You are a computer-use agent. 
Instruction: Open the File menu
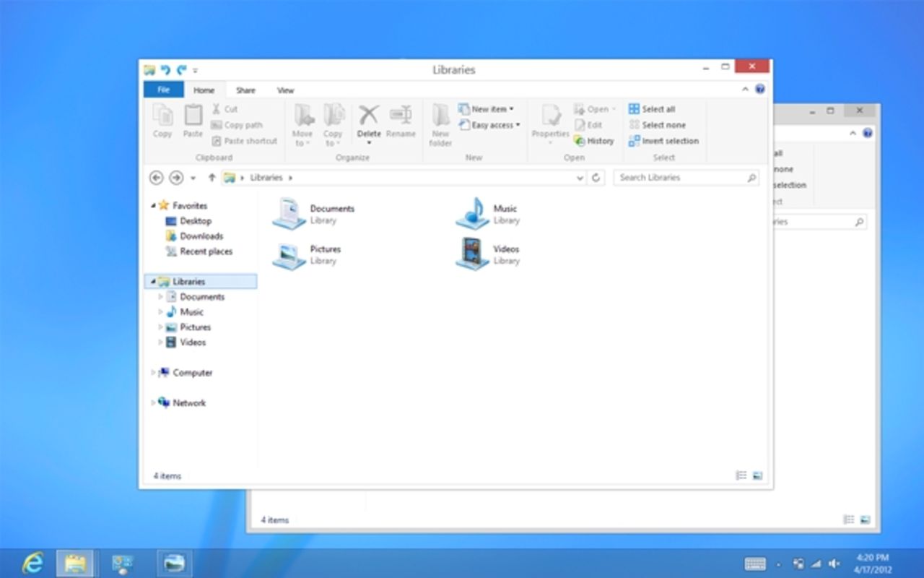pyautogui.click(x=163, y=90)
